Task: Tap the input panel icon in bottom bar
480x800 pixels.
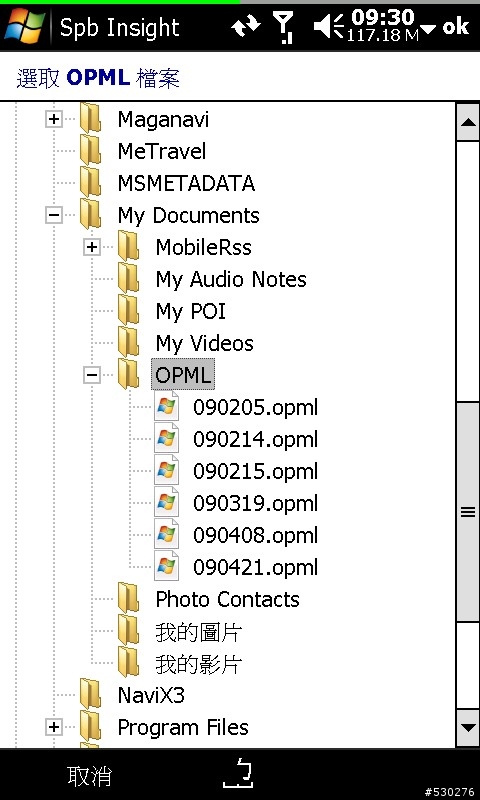Action: click(238, 773)
